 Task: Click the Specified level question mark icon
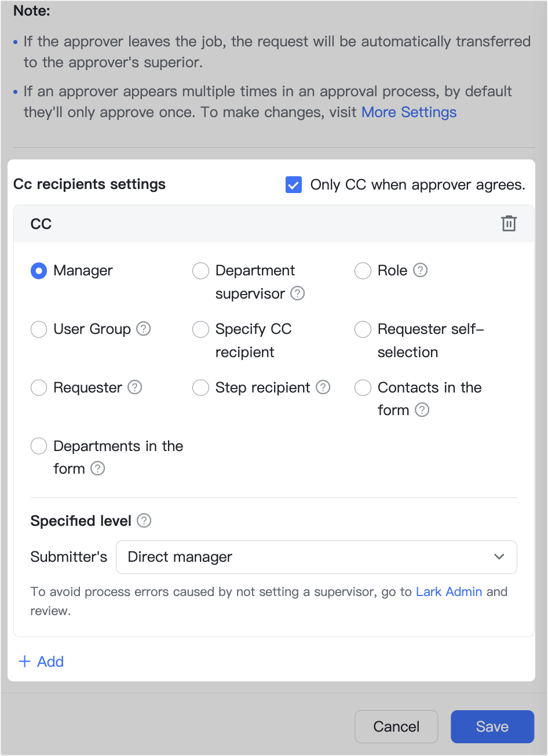pyautogui.click(x=145, y=521)
